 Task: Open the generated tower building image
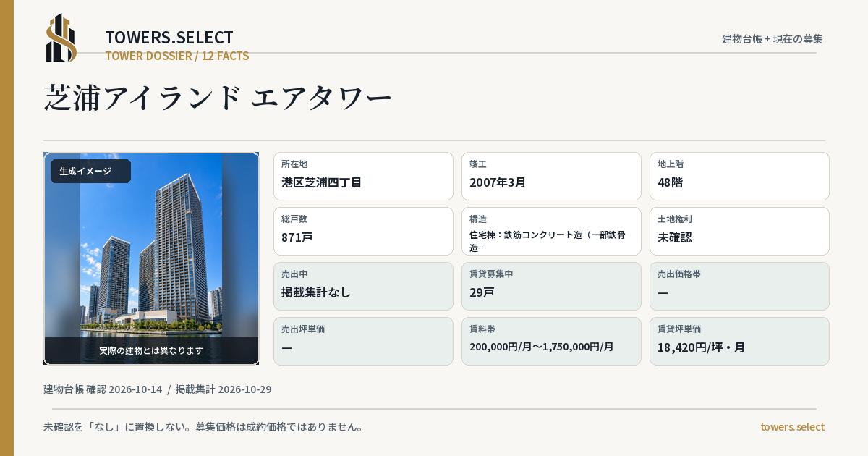pyautogui.click(x=151, y=258)
